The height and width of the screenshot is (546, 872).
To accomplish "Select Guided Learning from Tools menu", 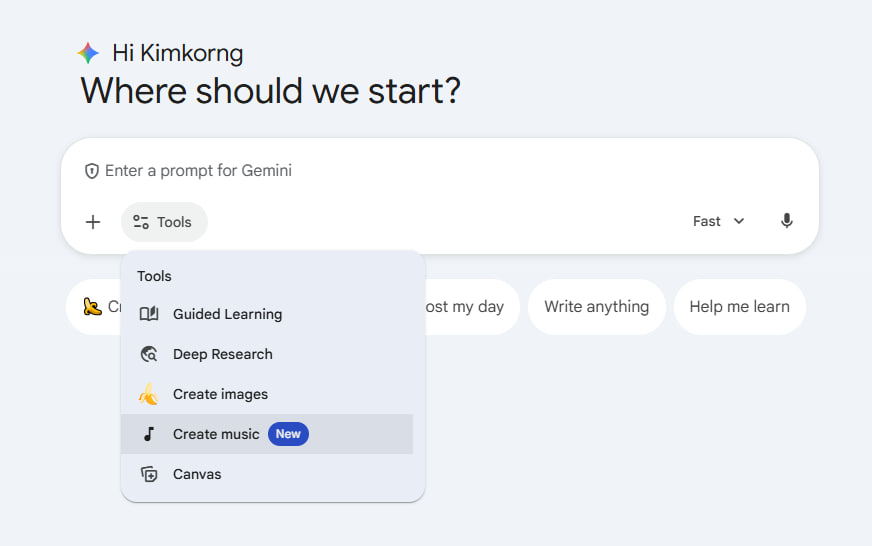I will (x=227, y=314).
